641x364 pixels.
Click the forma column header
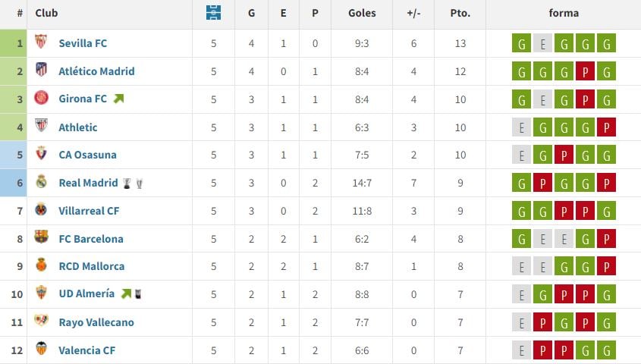tap(563, 13)
